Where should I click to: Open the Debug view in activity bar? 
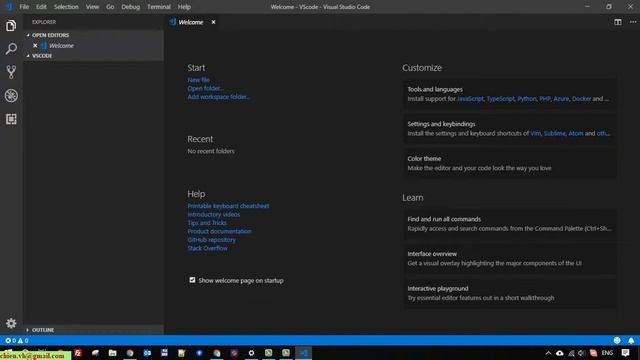pyautogui.click(x=11, y=96)
